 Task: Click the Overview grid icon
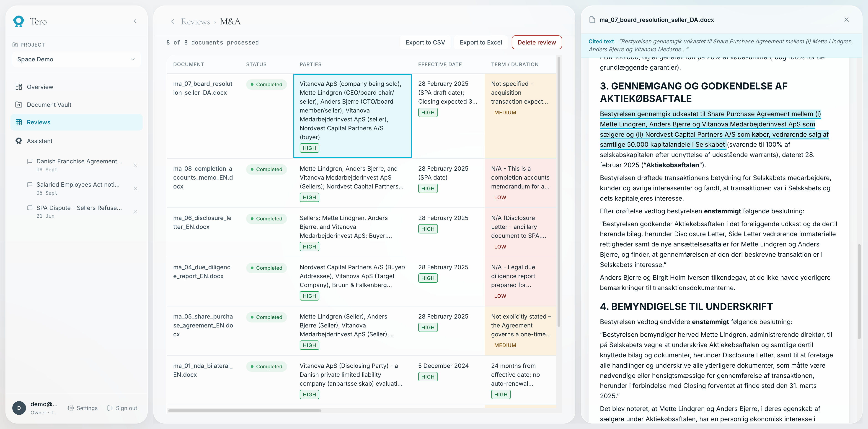[18, 87]
